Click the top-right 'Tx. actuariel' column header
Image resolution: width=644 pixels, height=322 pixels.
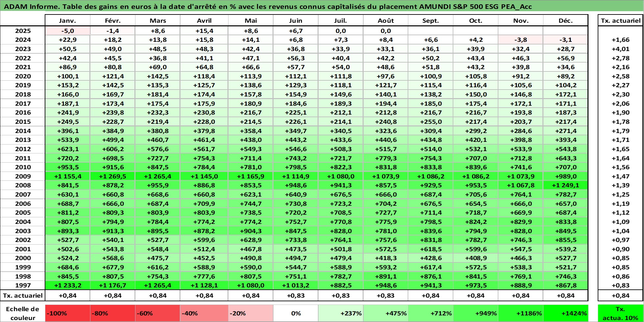point(620,20)
